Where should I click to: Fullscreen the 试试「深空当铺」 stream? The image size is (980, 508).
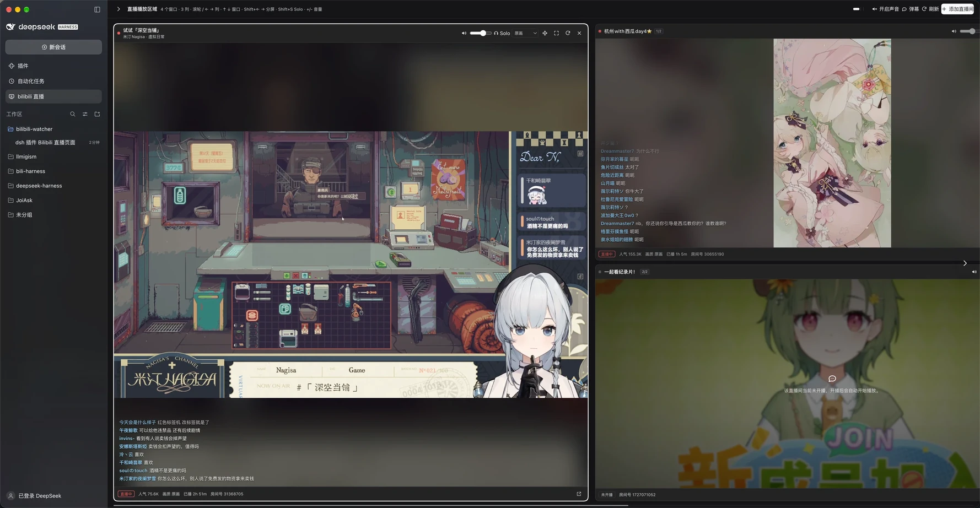pyautogui.click(x=556, y=33)
